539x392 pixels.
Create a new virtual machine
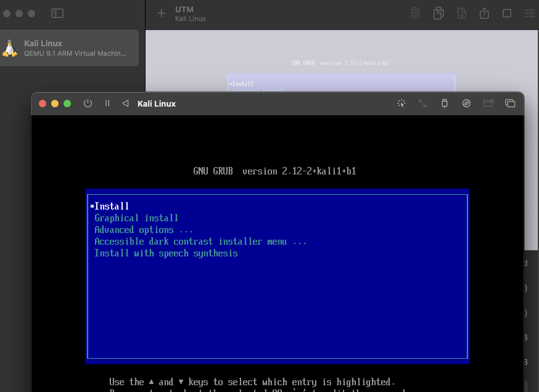coord(161,14)
